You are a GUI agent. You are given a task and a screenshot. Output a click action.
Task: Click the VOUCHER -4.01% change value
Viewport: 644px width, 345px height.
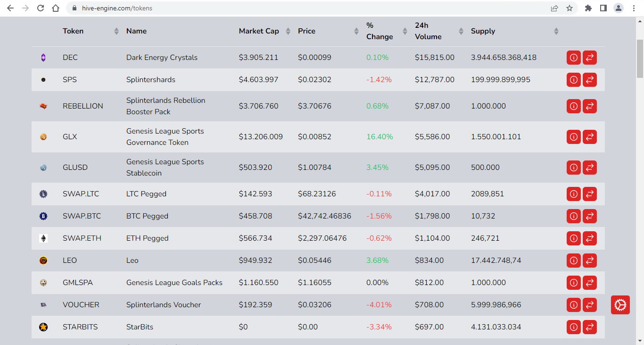[379, 305]
